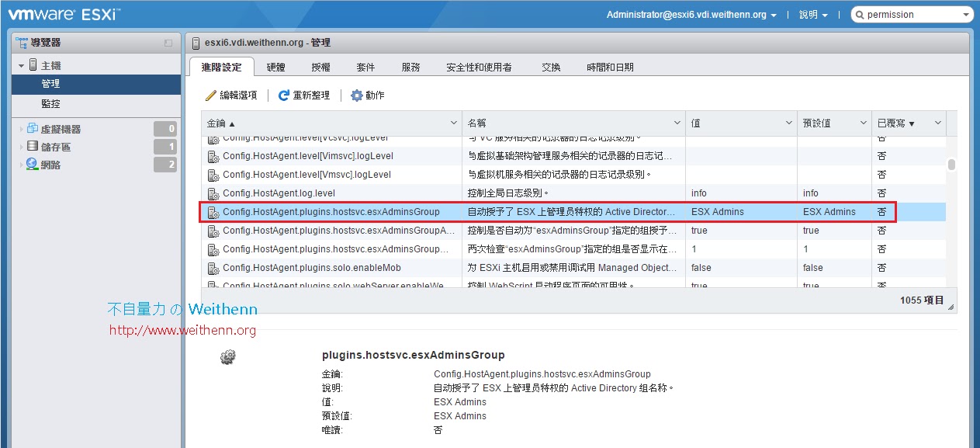Click the Edit option button
This screenshot has height=448, width=980.
231,96
